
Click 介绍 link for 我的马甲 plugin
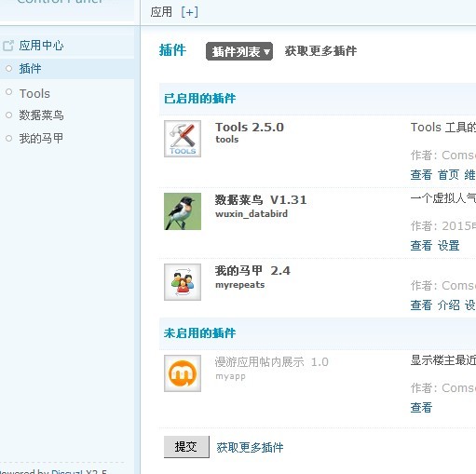click(449, 305)
